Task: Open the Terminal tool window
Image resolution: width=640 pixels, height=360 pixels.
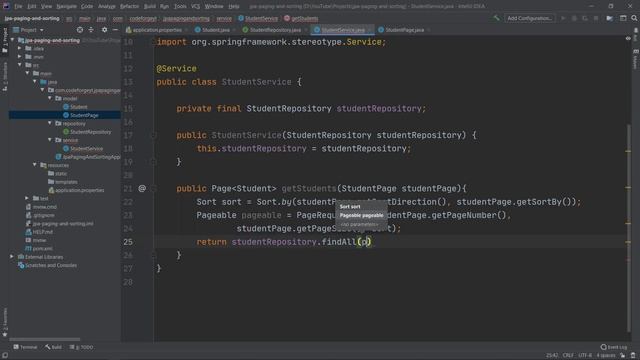Action: pos(25,347)
